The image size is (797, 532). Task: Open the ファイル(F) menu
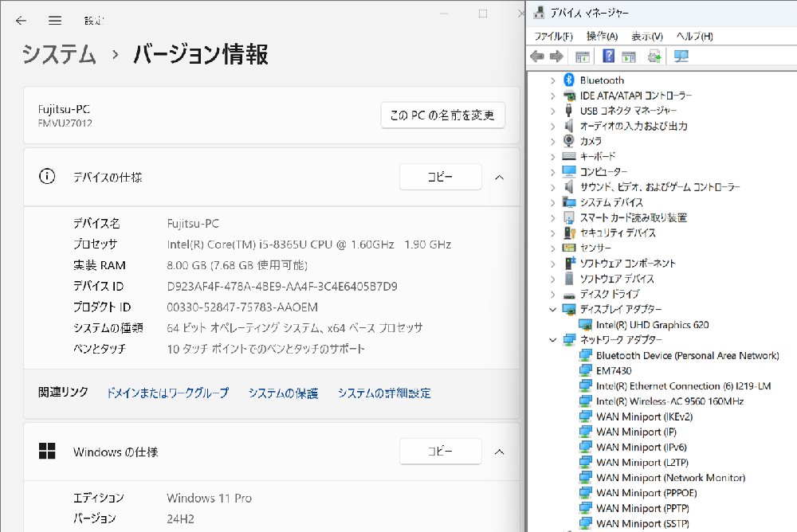(553, 36)
